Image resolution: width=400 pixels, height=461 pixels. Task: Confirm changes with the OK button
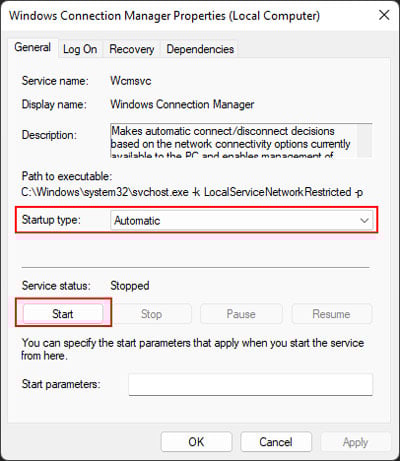[x=196, y=442]
